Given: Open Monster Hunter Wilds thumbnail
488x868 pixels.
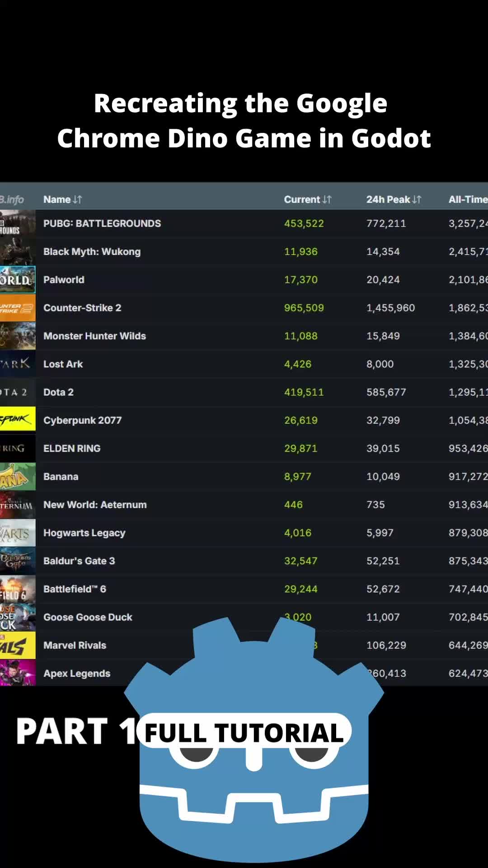Looking at the screenshot, I should [x=18, y=336].
